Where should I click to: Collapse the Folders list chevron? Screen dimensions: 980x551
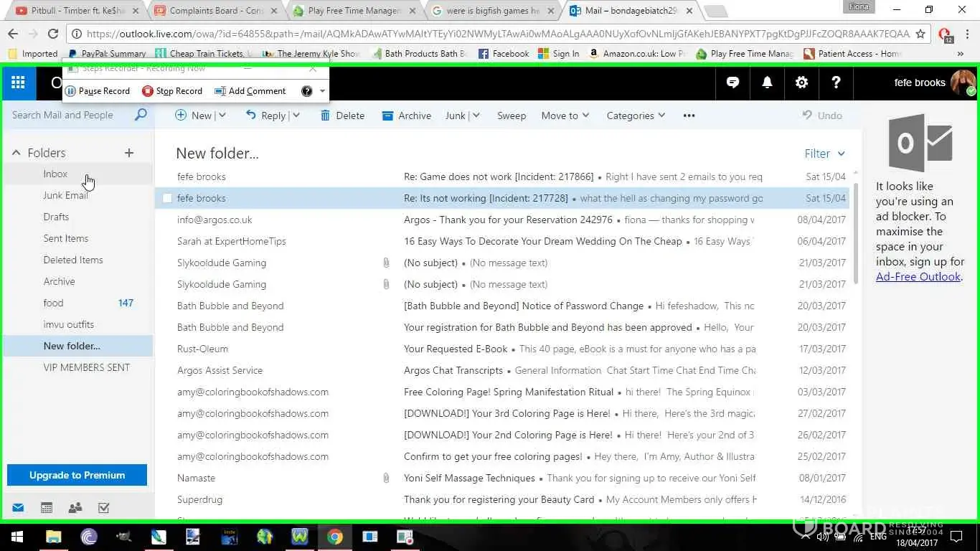[16, 153]
